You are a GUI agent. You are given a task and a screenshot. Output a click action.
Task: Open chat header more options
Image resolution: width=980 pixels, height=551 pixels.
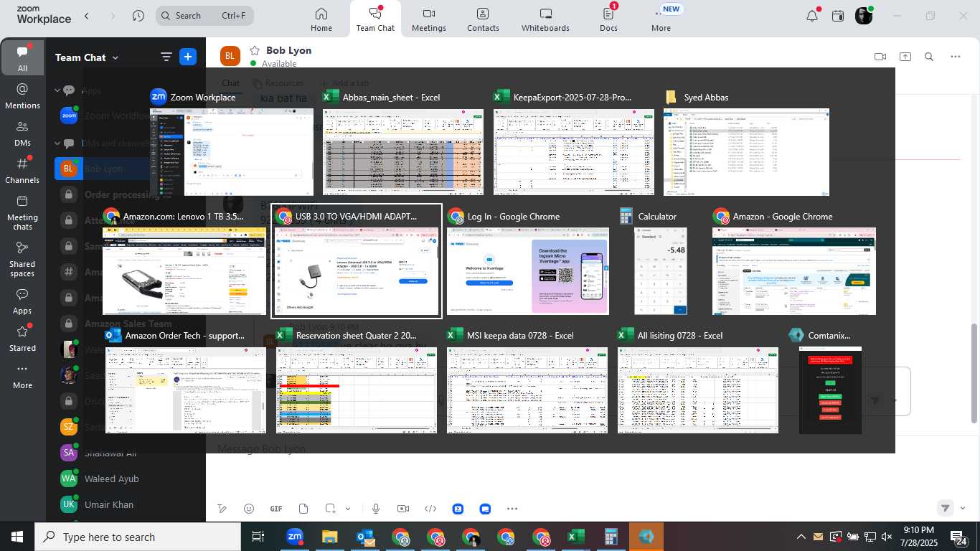click(x=956, y=57)
